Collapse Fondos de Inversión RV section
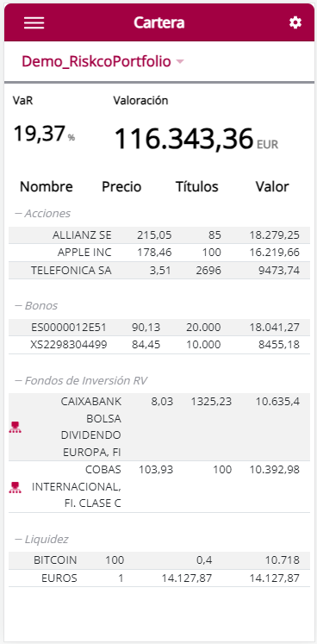 (x=81, y=381)
